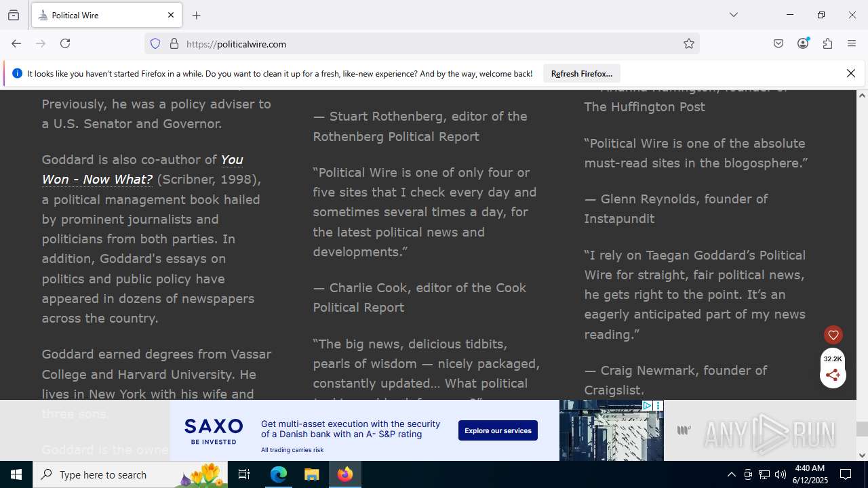Screen dimensions: 868x488
Task: Click 'All trading carries risk' ad text
Action: [x=292, y=450]
